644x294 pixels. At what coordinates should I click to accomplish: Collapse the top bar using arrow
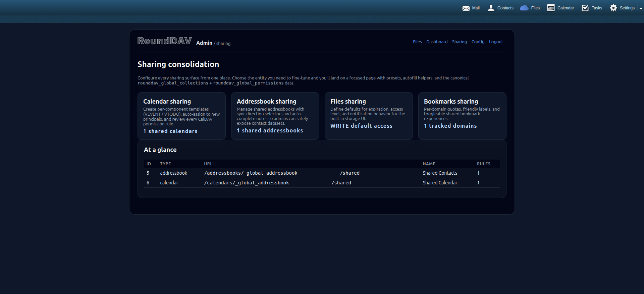640,8
